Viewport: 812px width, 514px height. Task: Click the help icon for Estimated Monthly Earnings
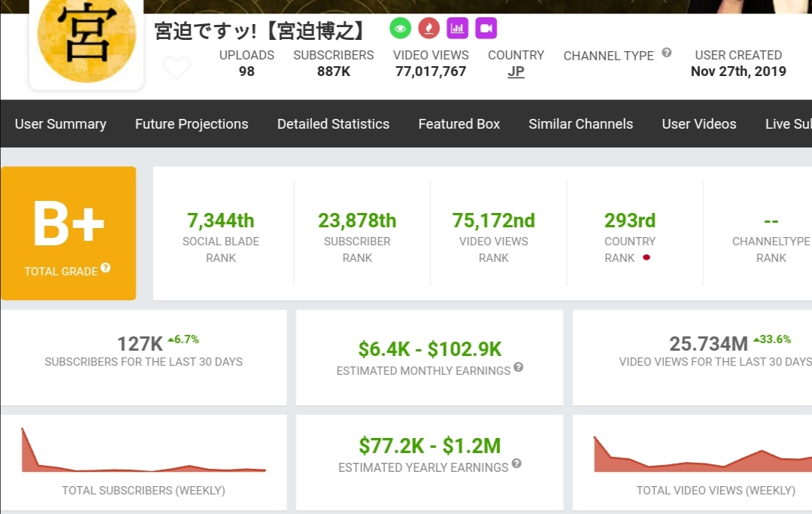coord(518,366)
